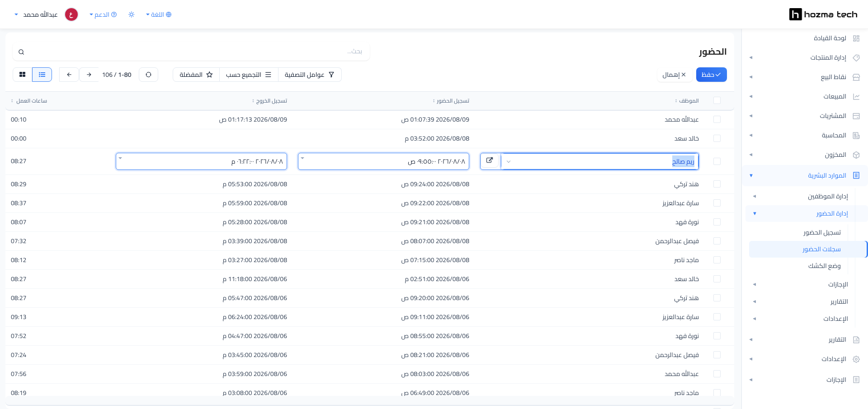Click the bottom الإعدادات gear icon
Viewport: 868px width, 409px height.
[x=856, y=359]
